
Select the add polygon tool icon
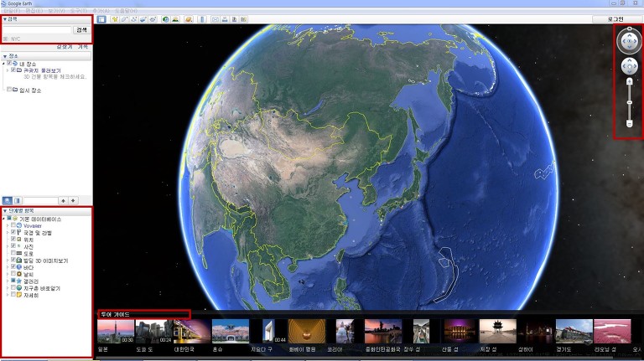click(x=124, y=19)
